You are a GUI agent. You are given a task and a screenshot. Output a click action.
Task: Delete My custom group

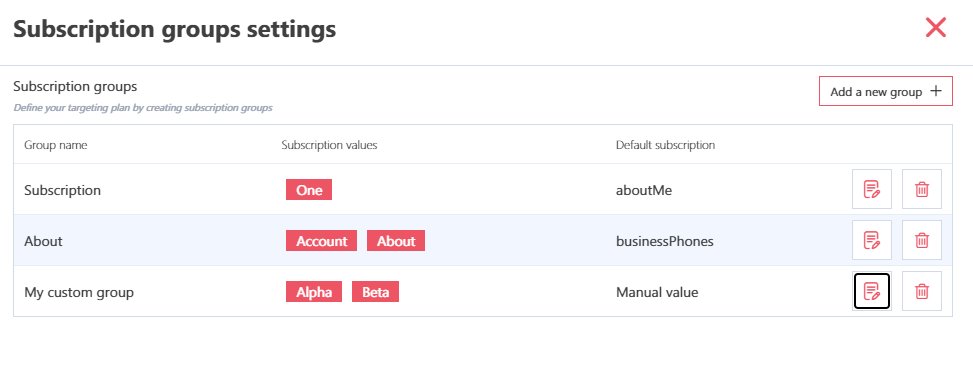921,291
